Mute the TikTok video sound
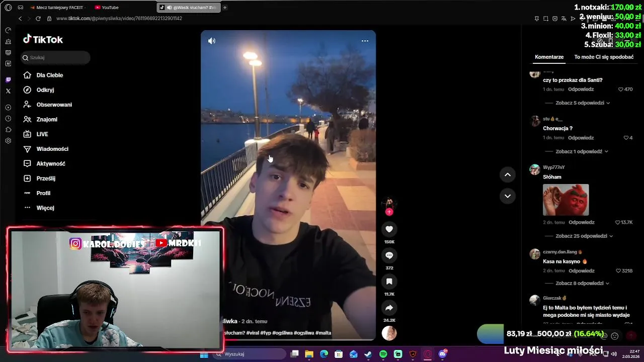 tap(212, 41)
